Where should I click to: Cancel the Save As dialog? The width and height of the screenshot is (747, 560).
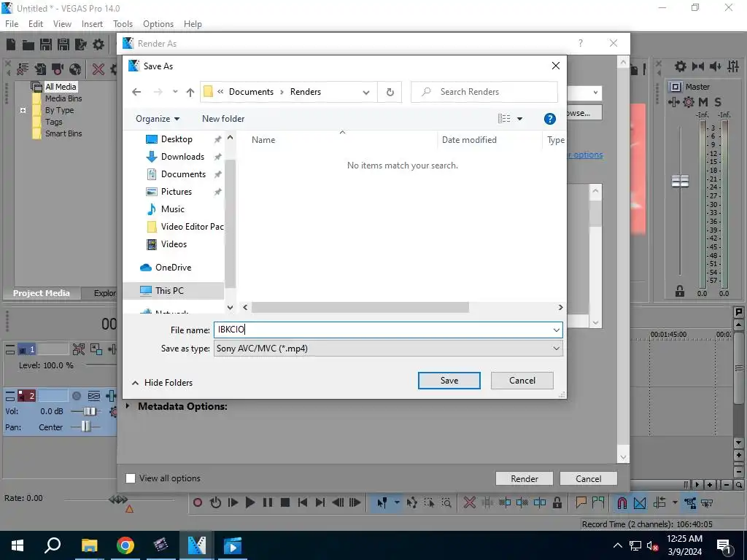click(522, 381)
